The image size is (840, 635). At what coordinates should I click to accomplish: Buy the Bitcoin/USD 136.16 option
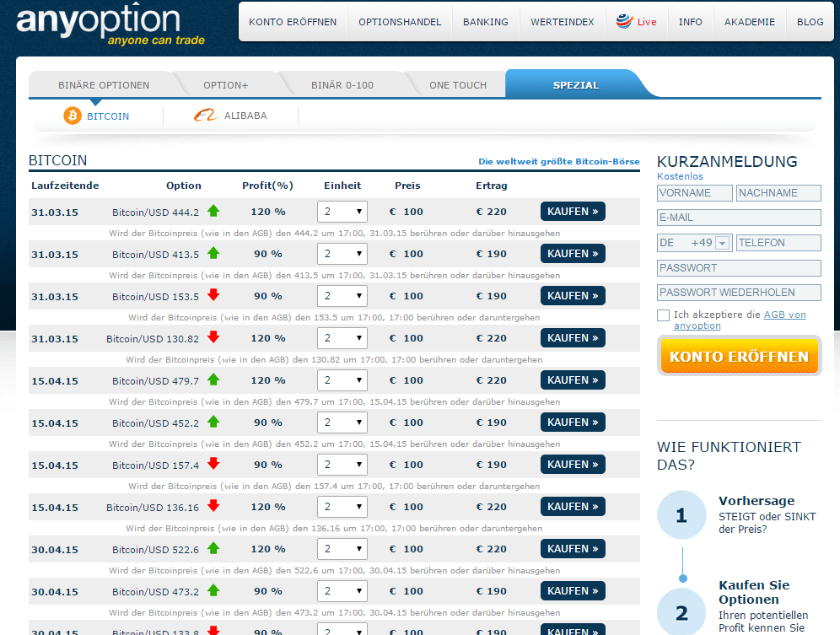coord(573,507)
